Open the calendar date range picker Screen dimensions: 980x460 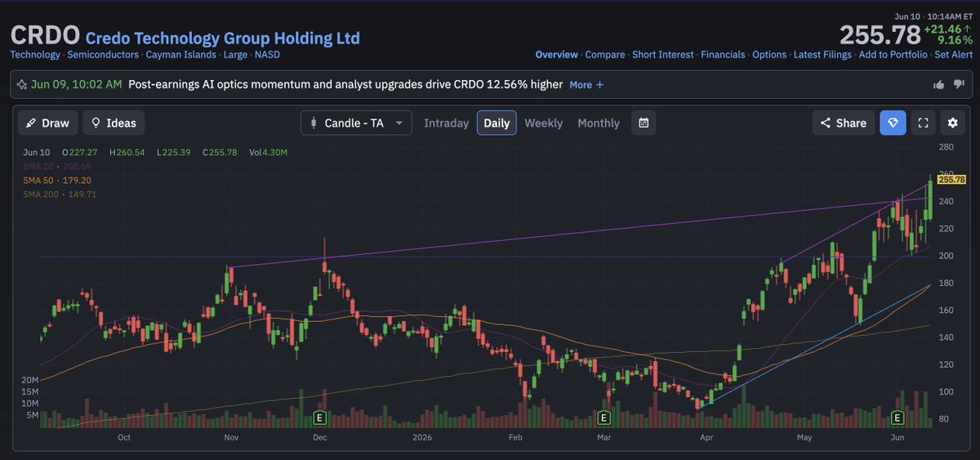point(644,123)
